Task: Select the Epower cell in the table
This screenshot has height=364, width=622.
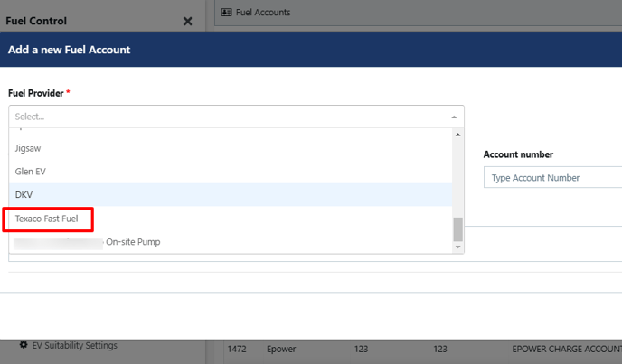Action: pyautogui.click(x=281, y=349)
